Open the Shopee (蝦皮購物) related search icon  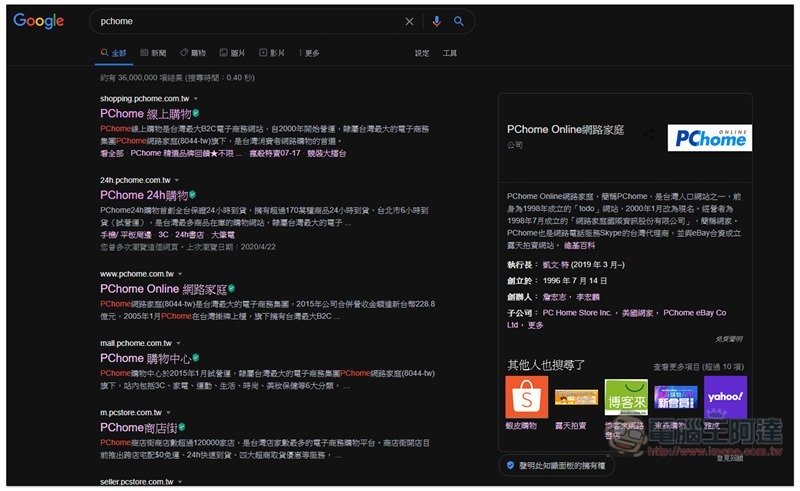(526, 396)
